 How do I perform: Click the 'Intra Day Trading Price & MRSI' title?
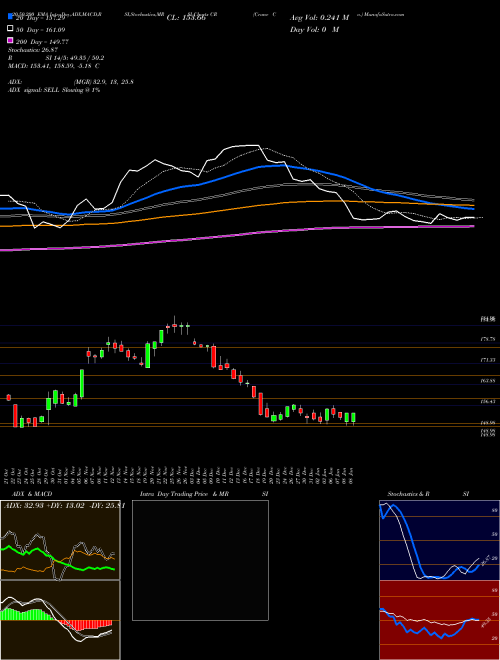click(x=204, y=494)
